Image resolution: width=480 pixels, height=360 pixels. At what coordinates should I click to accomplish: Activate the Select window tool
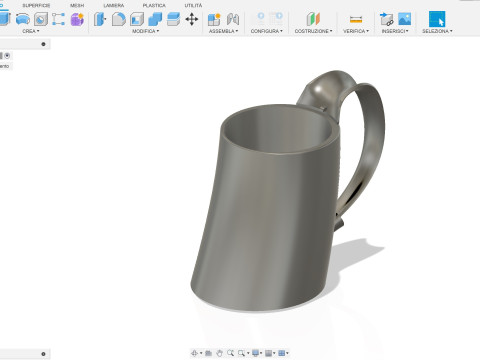(437, 19)
